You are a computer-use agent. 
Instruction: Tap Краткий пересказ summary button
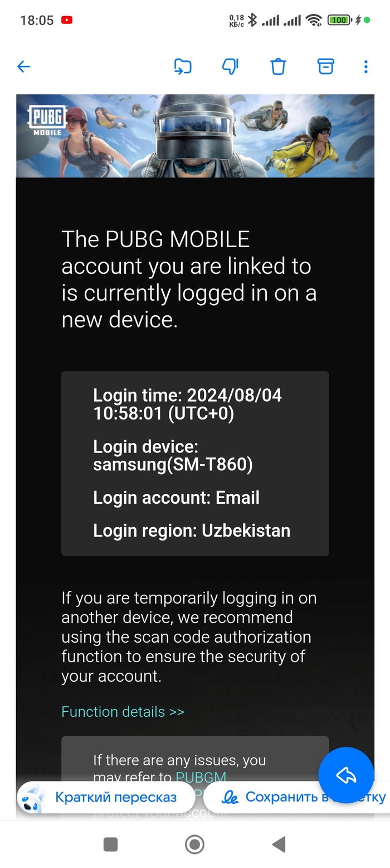click(106, 797)
